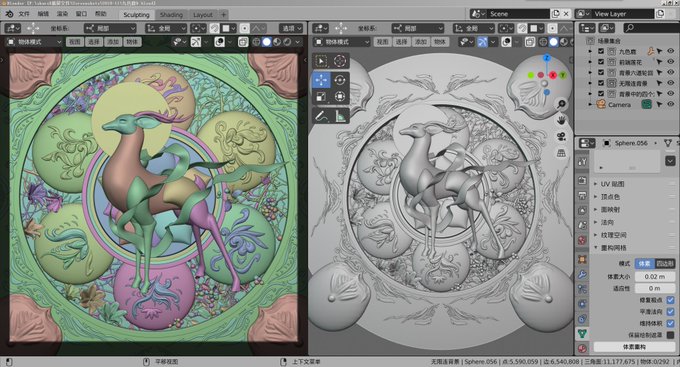Select 体素 voxel remesh mode

click(644, 263)
